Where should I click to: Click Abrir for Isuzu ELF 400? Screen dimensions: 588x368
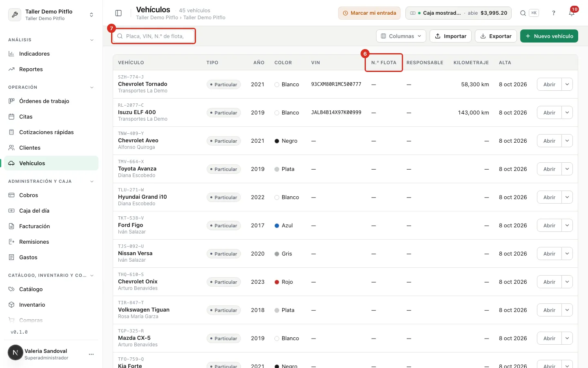click(549, 112)
